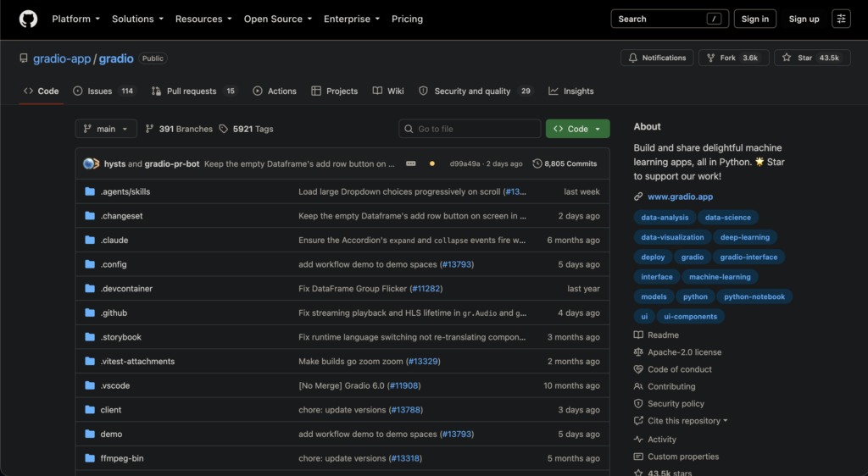Switch to the Actions tab

click(x=275, y=91)
